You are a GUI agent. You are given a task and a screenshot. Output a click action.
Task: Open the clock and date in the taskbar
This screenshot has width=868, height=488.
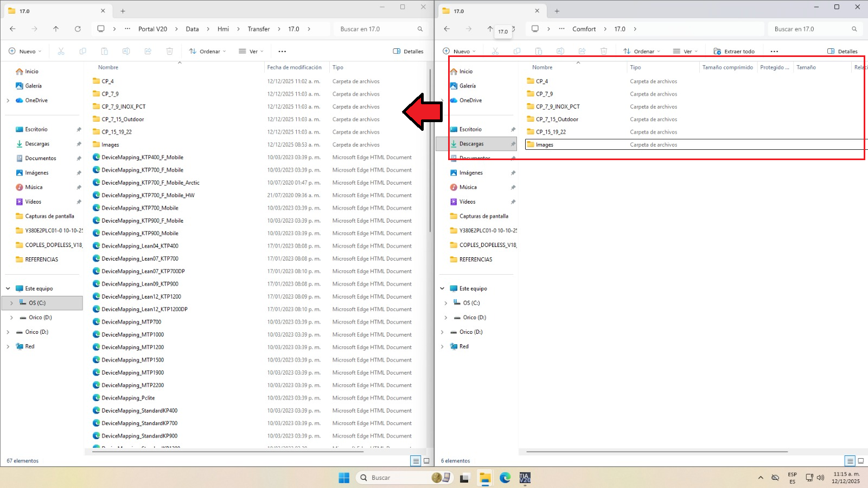coord(846,478)
